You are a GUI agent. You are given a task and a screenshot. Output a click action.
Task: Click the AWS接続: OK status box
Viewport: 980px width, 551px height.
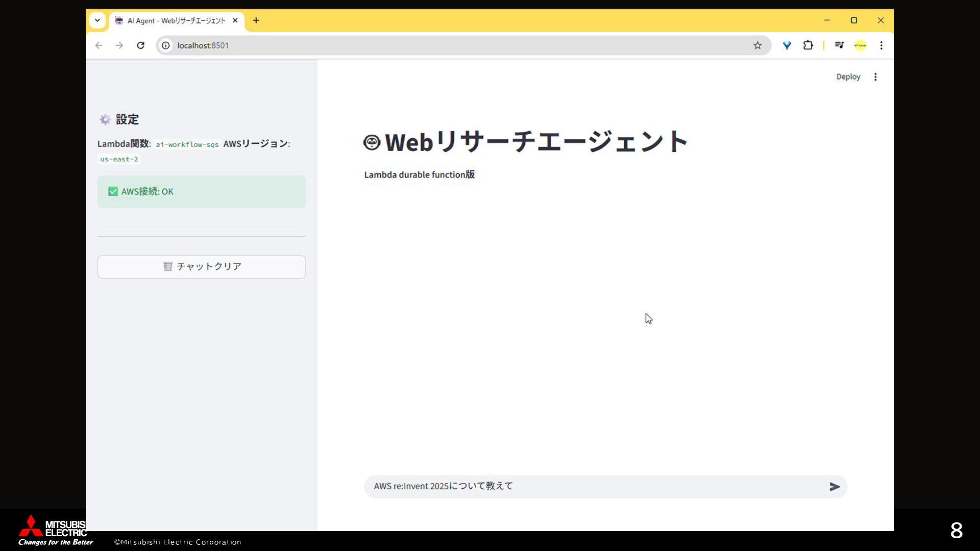coord(201,192)
